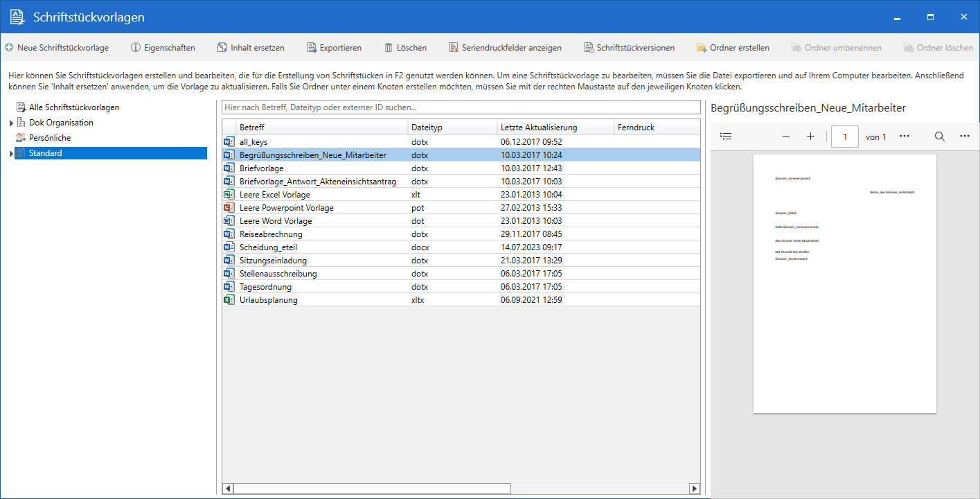Open search magnifier in the preview pane
The height and width of the screenshot is (499, 980).
[939, 137]
